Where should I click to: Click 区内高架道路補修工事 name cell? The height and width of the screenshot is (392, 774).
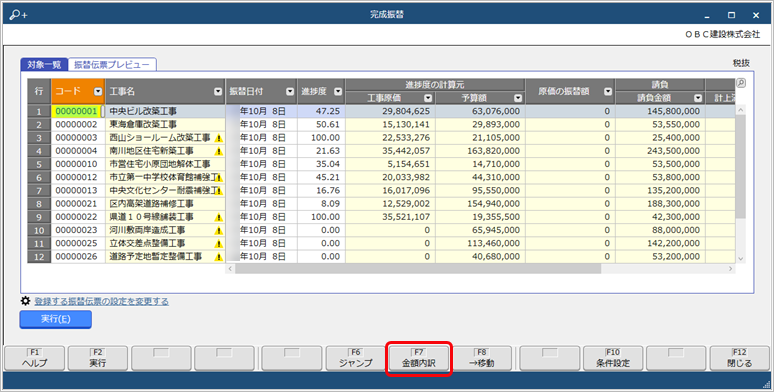(165, 204)
